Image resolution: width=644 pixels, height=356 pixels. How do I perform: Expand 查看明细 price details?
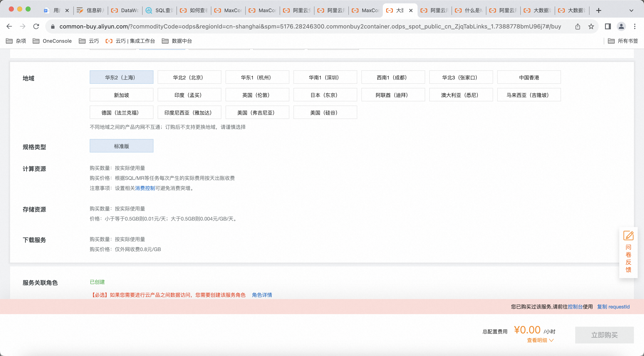(x=540, y=340)
